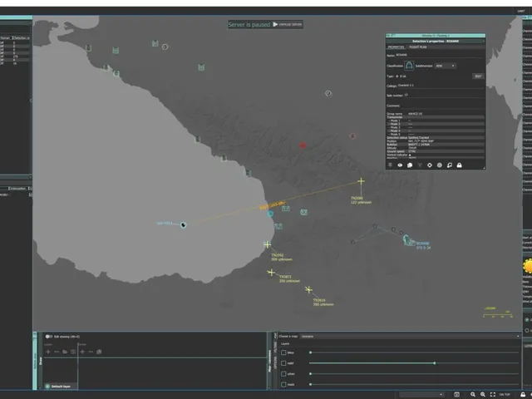The width and height of the screenshot is (532, 399).
Task: Open the Options vertical tab
Action: (x=275, y=362)
